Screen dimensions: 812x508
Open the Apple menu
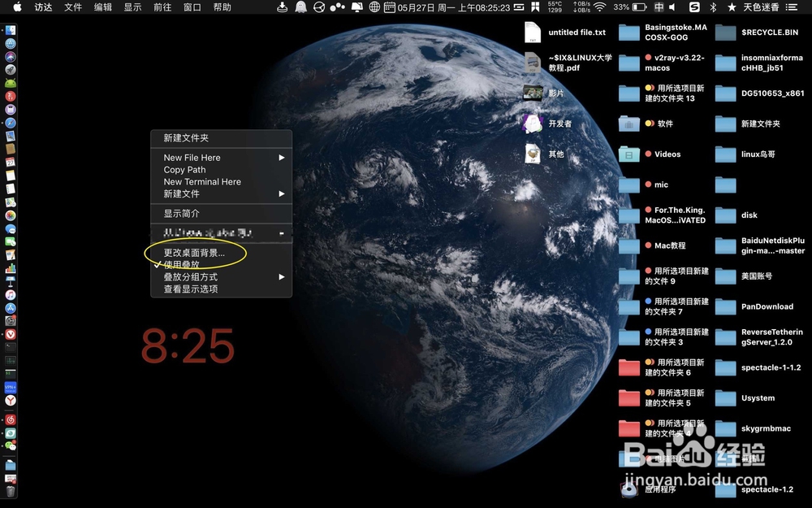[17, 7]
